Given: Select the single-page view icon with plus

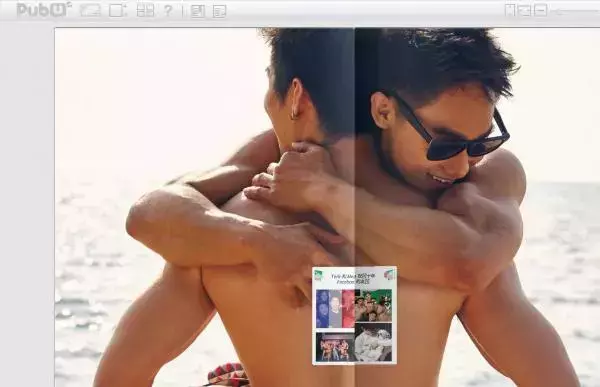Looking at the screenshot, I should click(x=117, y=10).
